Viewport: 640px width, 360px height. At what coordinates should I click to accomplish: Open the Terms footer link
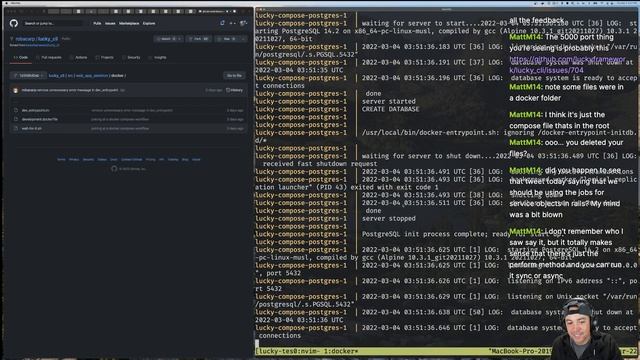pos(61,160)
